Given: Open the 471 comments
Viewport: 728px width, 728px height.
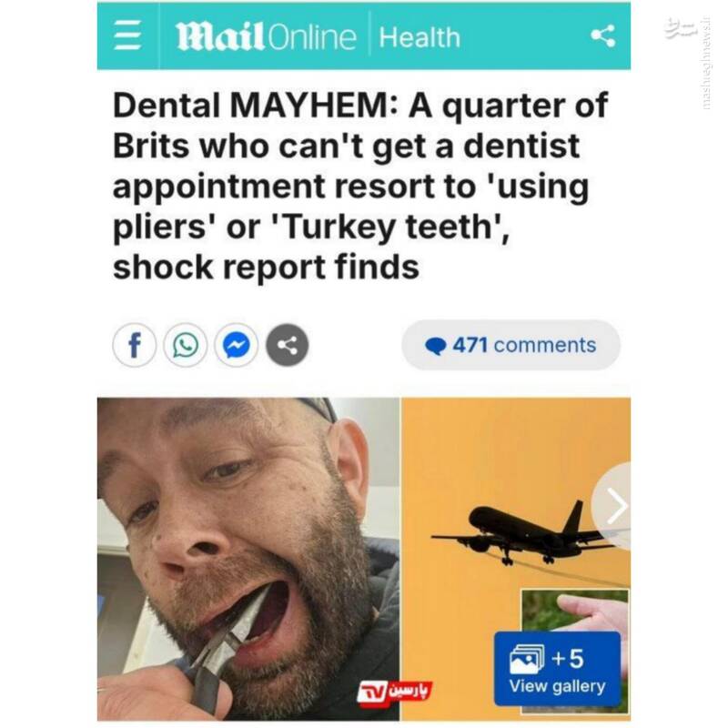Looking at the screenshot, I should [x=511, y=346].
